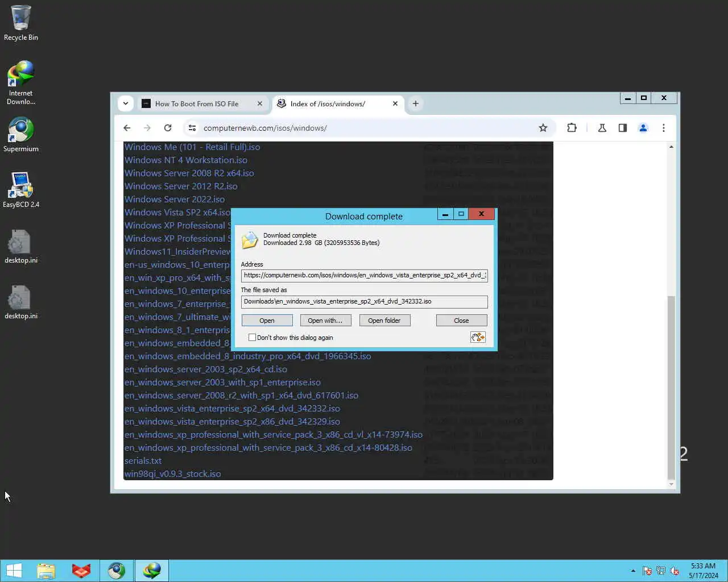The width and height of the screenshot is (728, 582).
Task: Open the browser extensions puzzle icon
Action: tap(572, 128)
